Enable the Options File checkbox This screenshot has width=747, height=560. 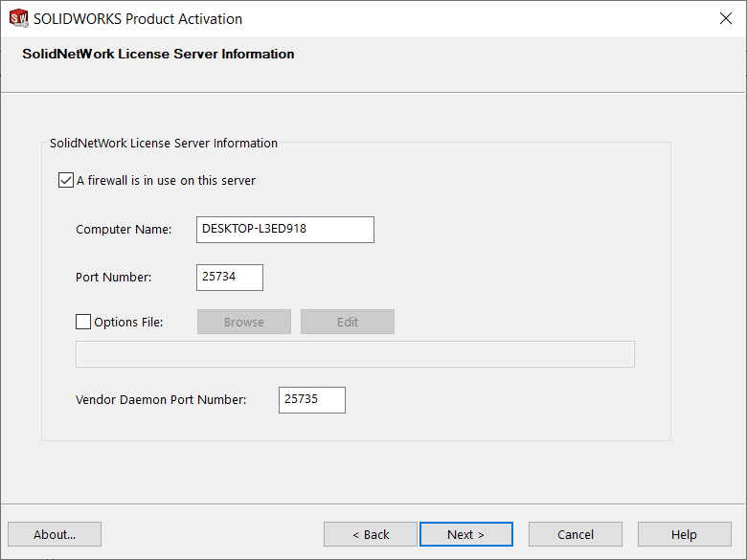[x=83, y=322]
